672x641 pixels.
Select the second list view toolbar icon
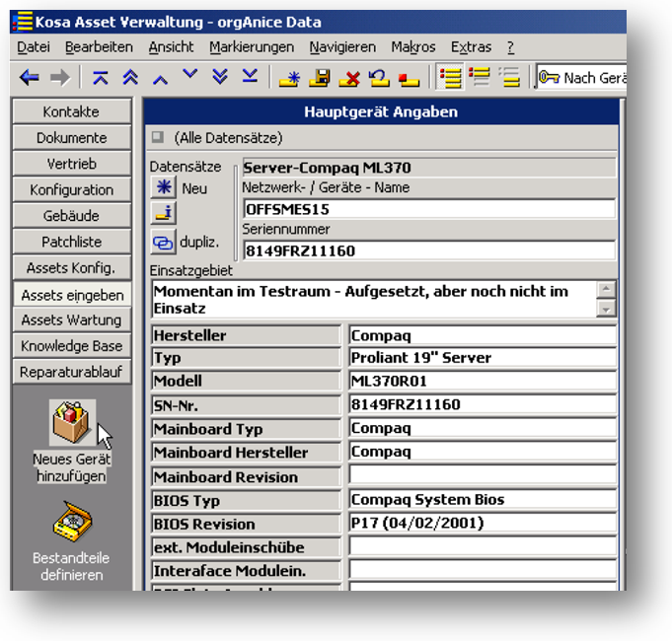480,76
